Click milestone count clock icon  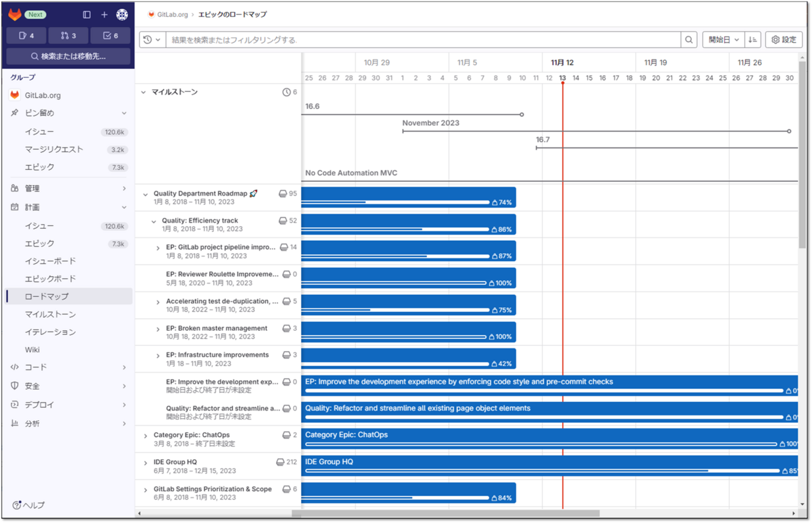point(286,92)
